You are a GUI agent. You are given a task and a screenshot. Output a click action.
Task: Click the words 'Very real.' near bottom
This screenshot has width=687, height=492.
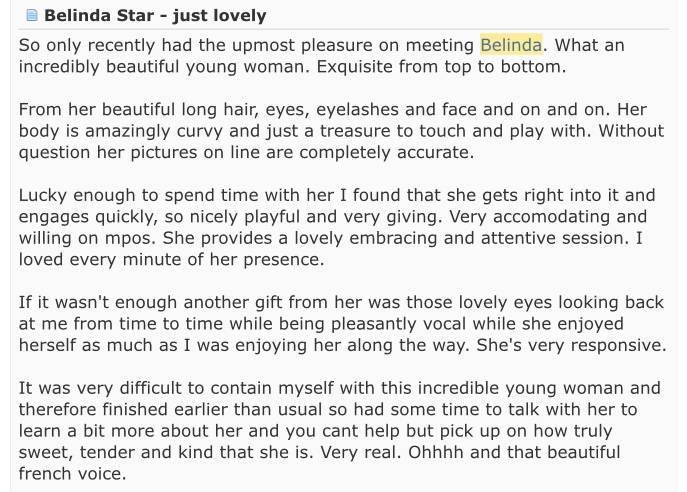point(361,452)
